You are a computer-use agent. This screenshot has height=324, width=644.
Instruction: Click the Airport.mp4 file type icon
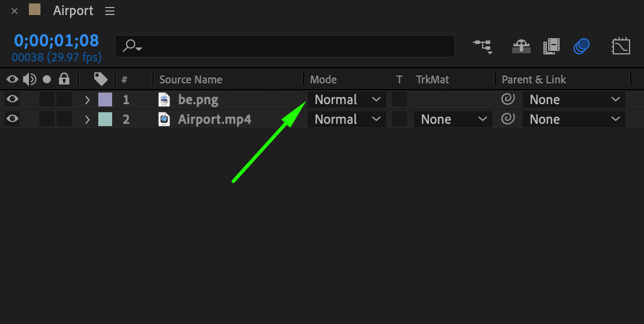click(165, 119)
